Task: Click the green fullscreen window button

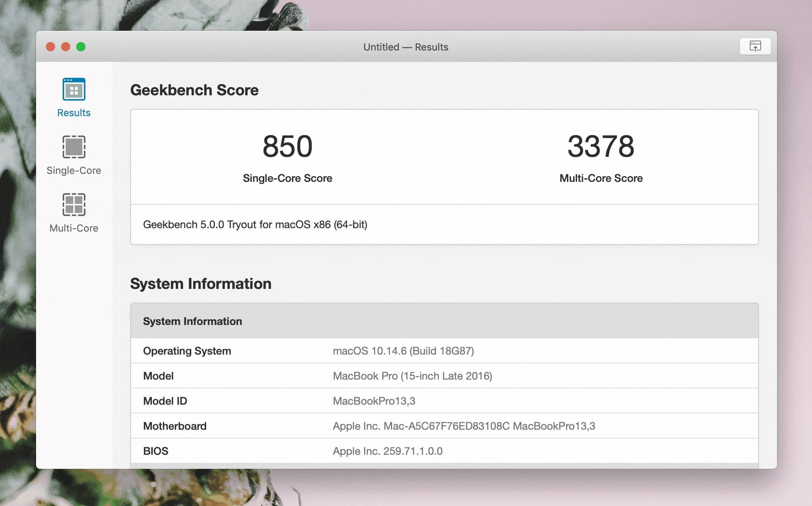Action: coord(81,47)
